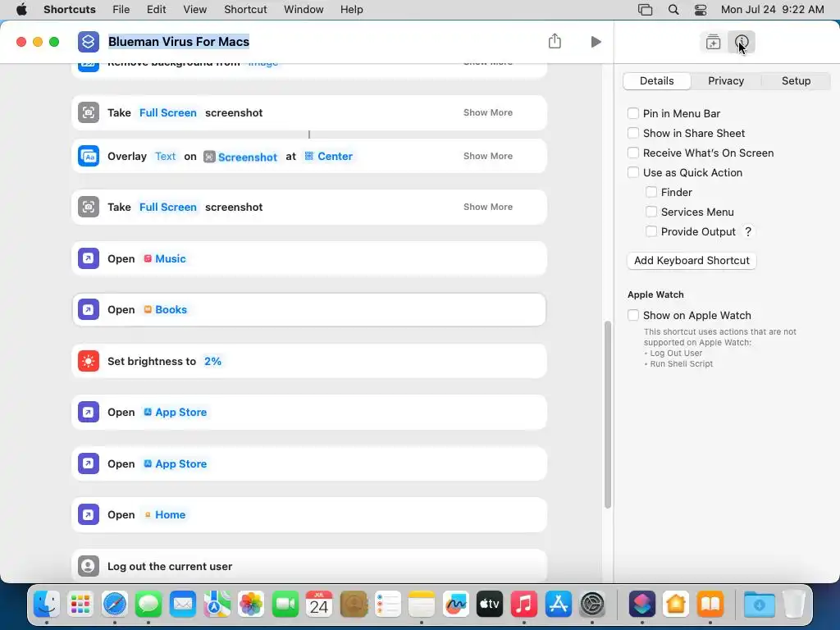Switch to the Setup tab
Viewport: 840px width, 630px height.
(x=796, y=81)
